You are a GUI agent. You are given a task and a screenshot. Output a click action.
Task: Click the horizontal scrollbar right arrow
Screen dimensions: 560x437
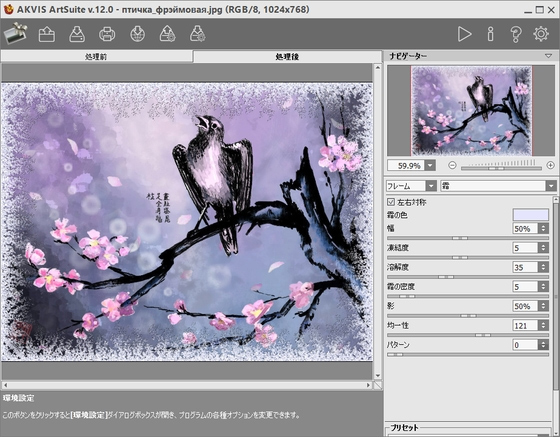click(x=369, y=385)
